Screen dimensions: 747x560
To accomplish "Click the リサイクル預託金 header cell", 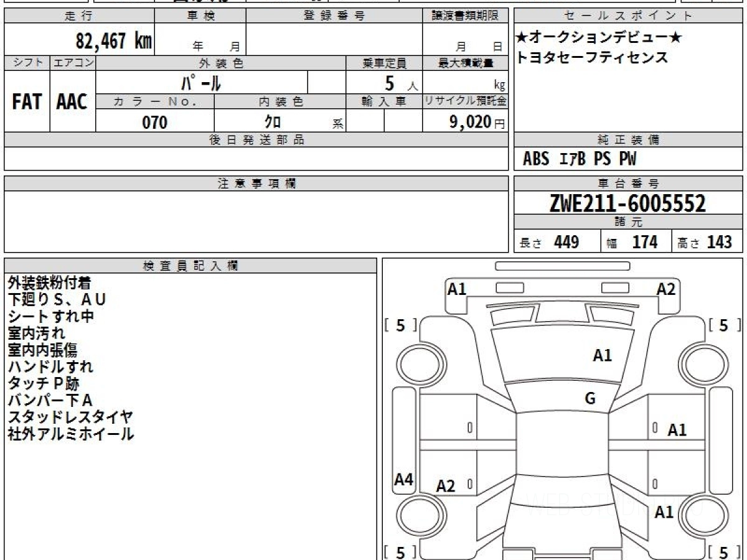I will pos(466,101).
